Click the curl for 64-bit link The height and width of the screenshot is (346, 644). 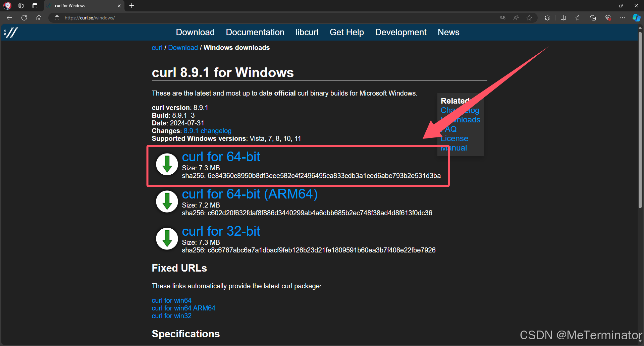coord(221,157)
